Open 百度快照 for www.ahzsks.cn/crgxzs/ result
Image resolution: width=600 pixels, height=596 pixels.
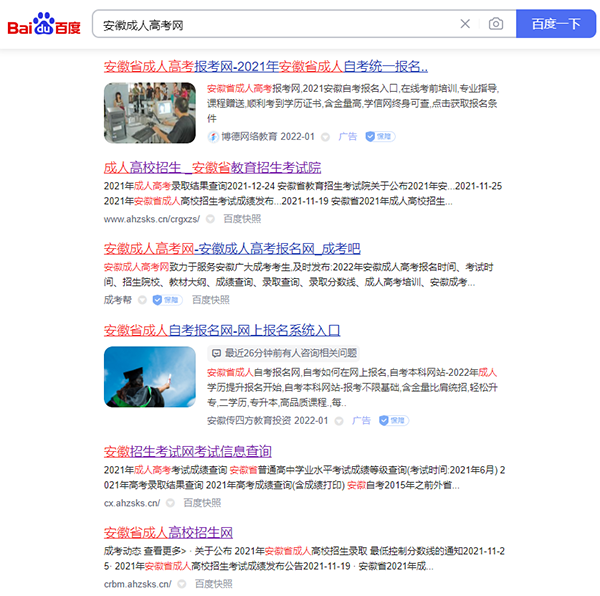pyautogui.click(x=242, y=219)
